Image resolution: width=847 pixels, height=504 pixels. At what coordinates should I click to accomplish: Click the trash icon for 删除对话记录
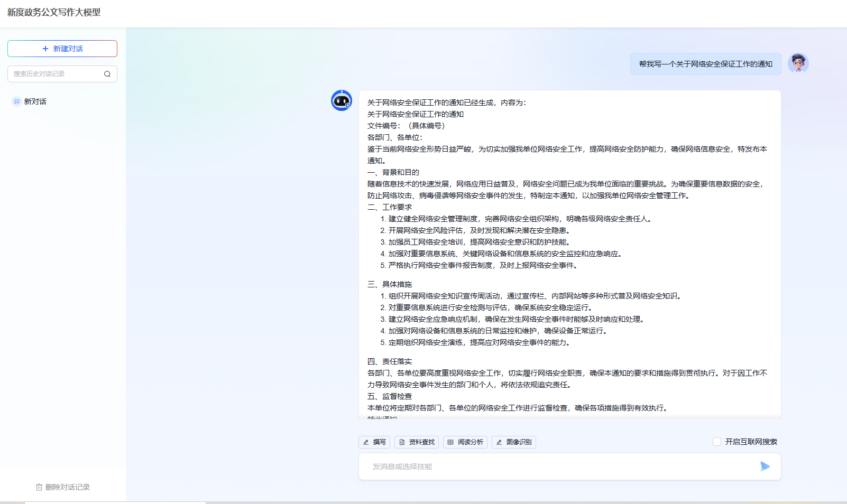pyautogui.click(x=39, y=487)
